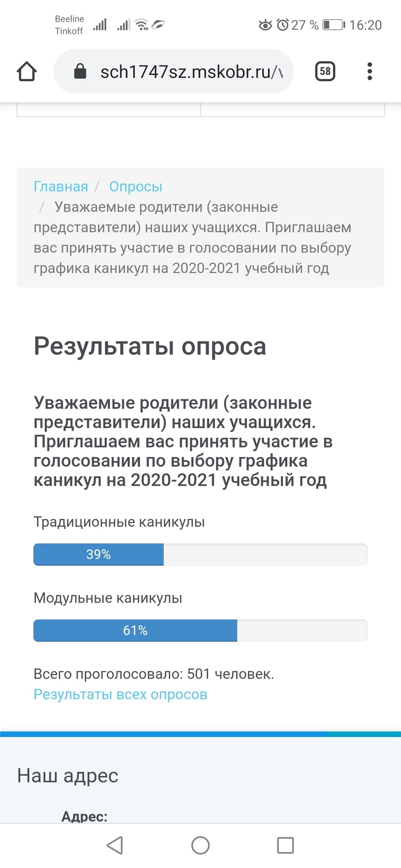Tap the battery icon in status bar
This screenshot has width=401, height=868.
tap(333, 25)
